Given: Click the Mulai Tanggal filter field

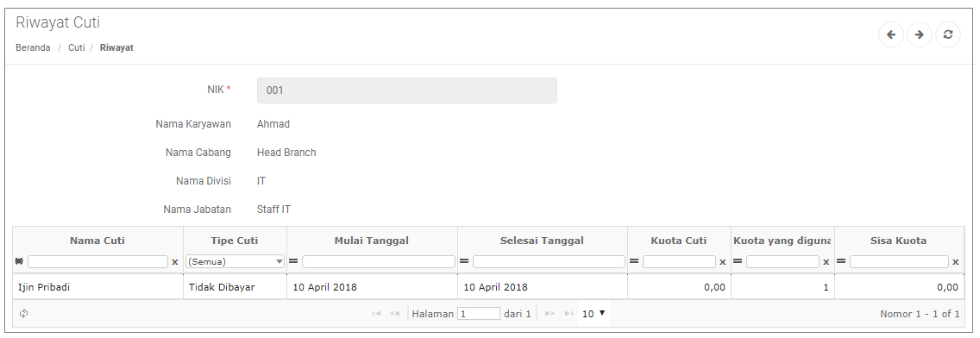Looking at the screenshot, I should coord(378,262).
